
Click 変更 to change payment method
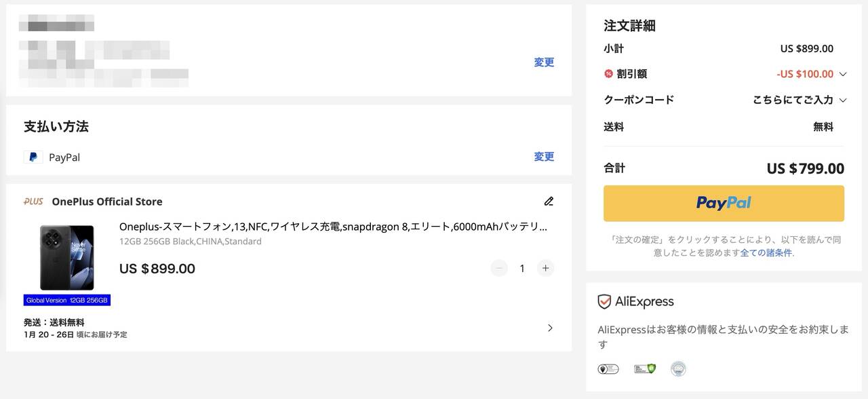coord(544,157)
